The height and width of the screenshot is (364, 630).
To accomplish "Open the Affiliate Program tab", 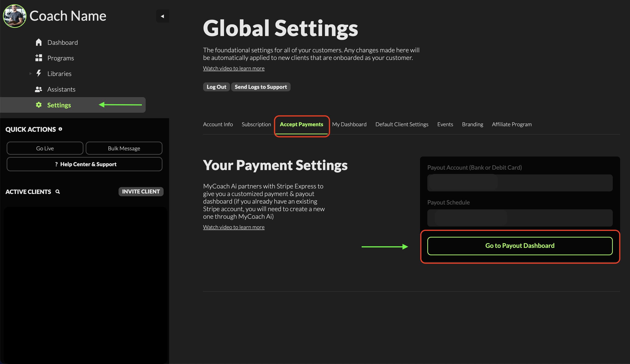I will (511, 124).
